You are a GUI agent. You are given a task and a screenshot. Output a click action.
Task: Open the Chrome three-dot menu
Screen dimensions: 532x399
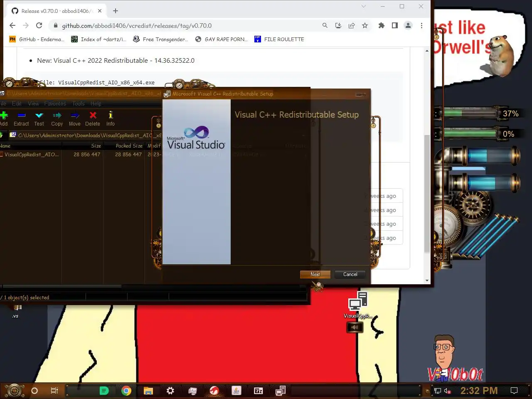tap(421, 25)
